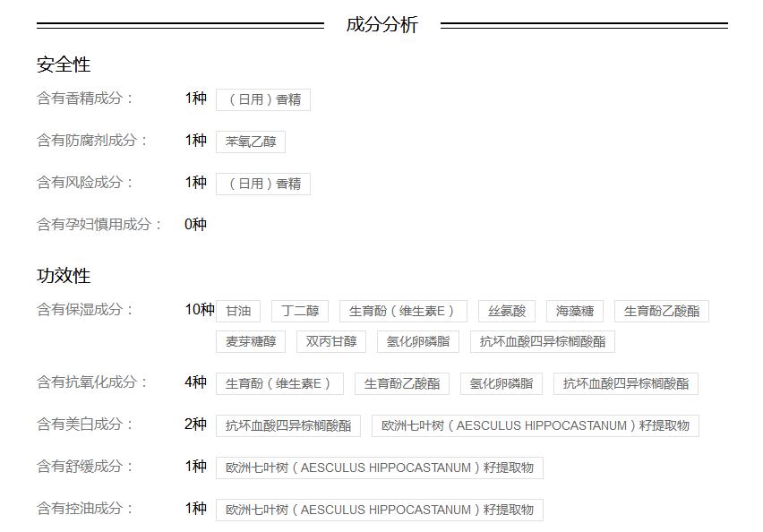Open details for the 海藻糖 tag

click(576, 311)
